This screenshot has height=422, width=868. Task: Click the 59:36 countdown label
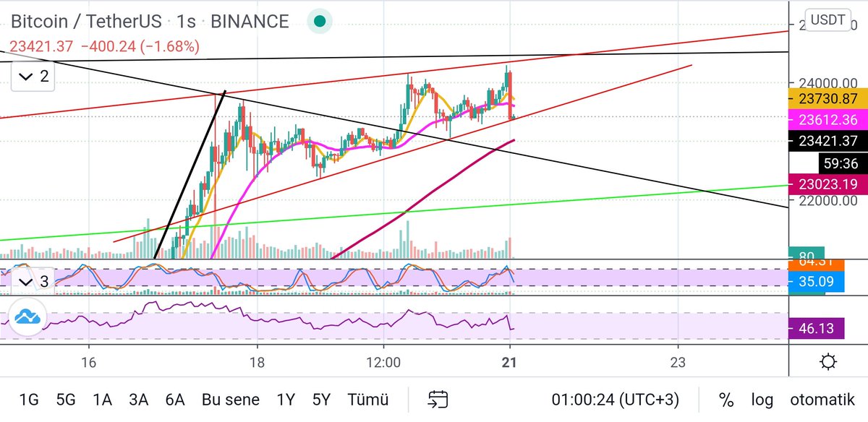click(842, 163)
